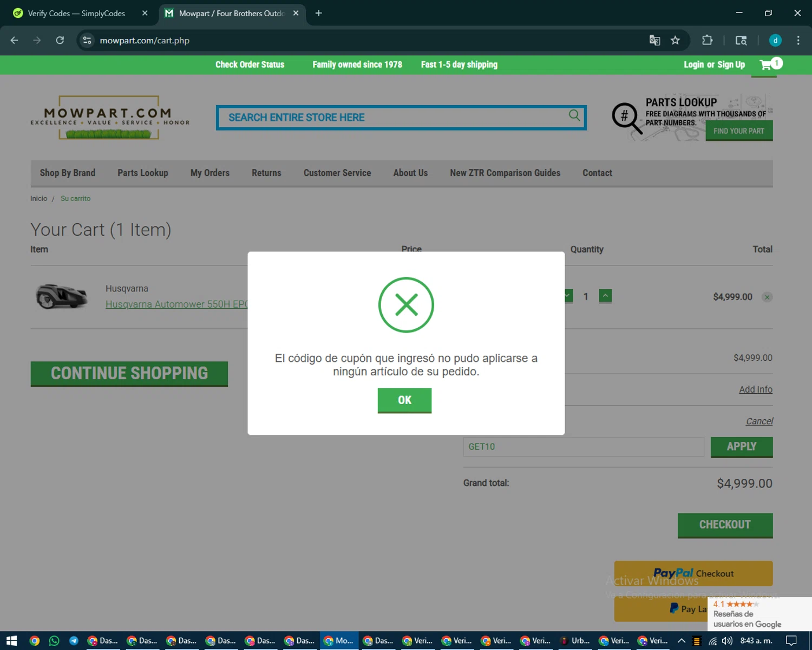Click the Fast 1-5 day shipping text
The width and height of the screenshot is (812, 650).
[459, 64]
